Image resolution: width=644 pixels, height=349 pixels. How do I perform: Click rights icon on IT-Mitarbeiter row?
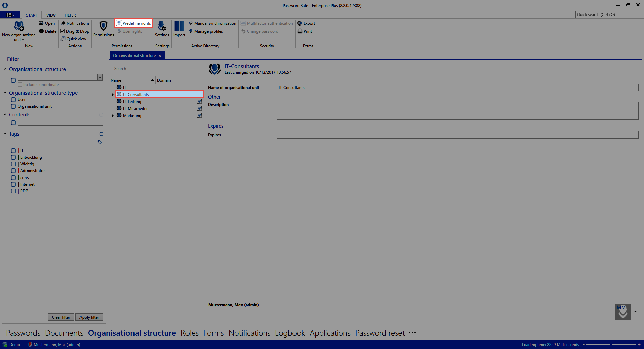point(199,109)
